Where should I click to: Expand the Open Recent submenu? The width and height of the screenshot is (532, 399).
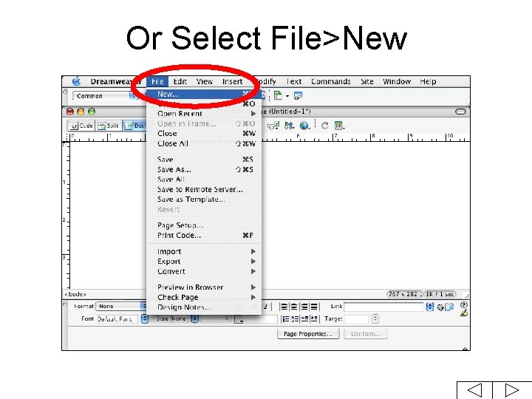point(205,114)
